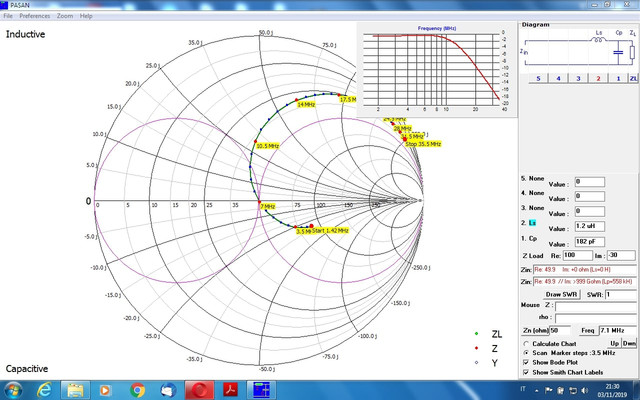The image size is (640, 400).
Task: Select component slot 2 in diagram
Action: (x=598, y=78)
